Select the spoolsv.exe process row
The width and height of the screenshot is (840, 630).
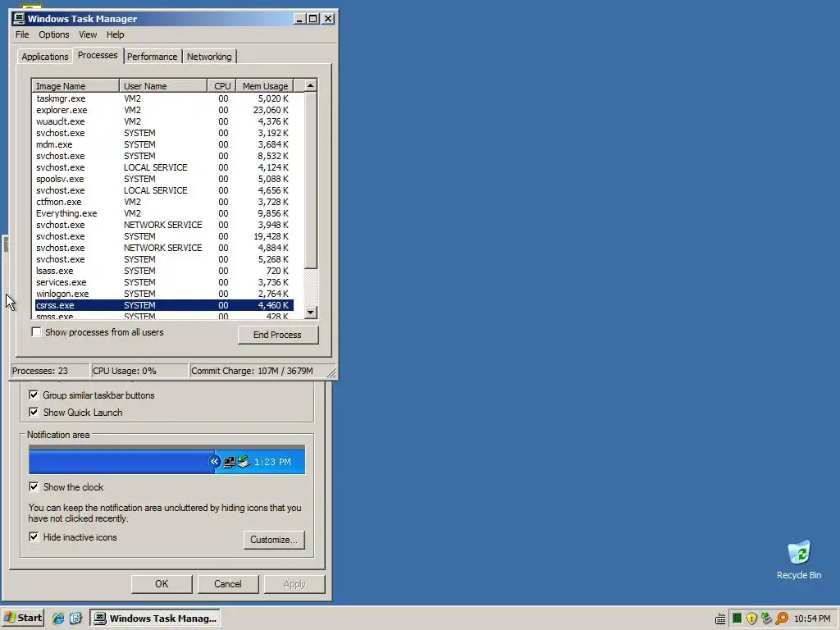(163, 179)
